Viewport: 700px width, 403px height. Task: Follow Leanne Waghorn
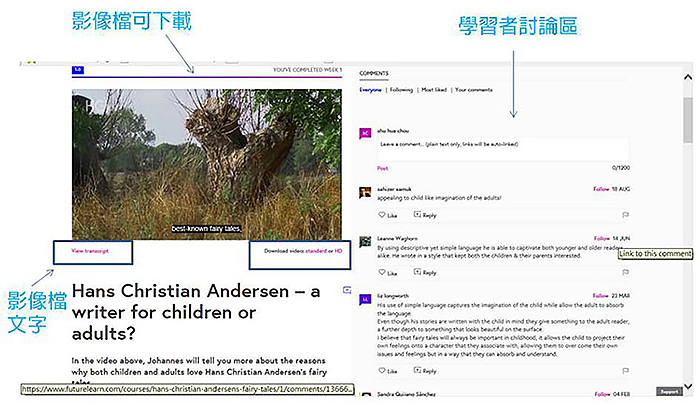point(601,238)
